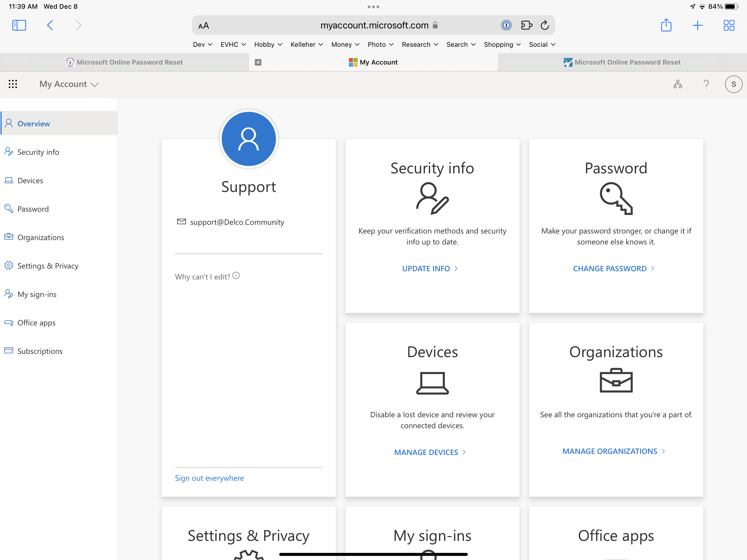
Task: Open the 1Password extension icon in address bar
Action: [506, 25]
